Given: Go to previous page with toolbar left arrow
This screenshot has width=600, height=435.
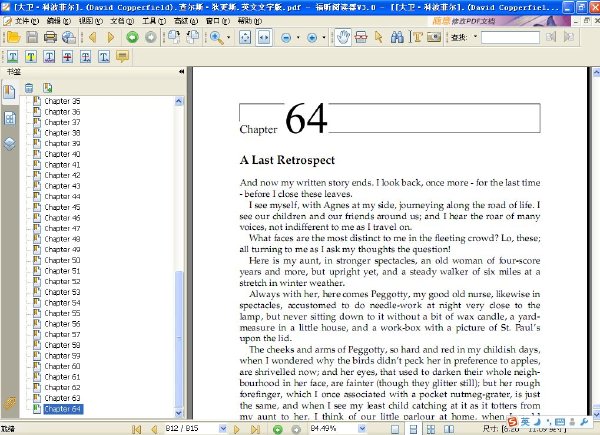Looking at the screenshot, I should coord(92,37).
